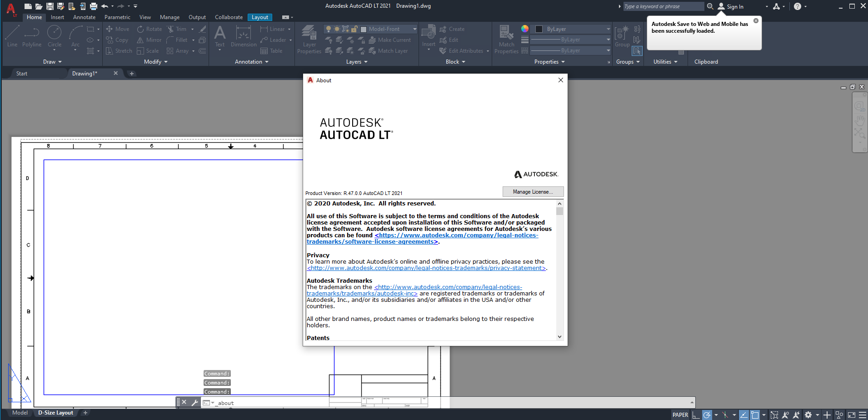The width and height of the screenshot is (868, 420).
Task: Expand the Utilities panel
Action: [x=665, y=62]
